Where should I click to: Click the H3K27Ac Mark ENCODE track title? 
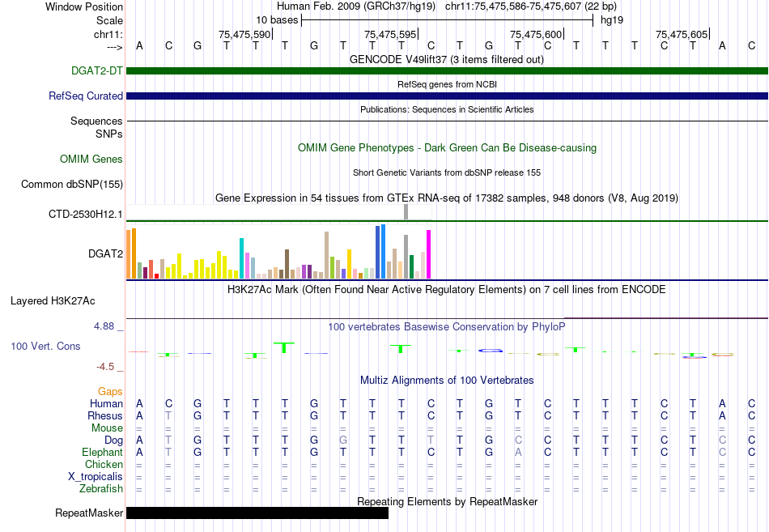click(446, 289)
